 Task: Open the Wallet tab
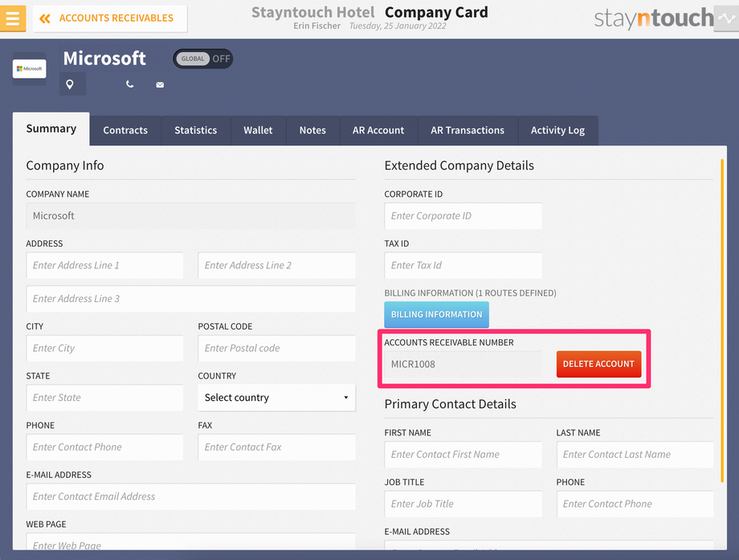(x=258, y=131)
